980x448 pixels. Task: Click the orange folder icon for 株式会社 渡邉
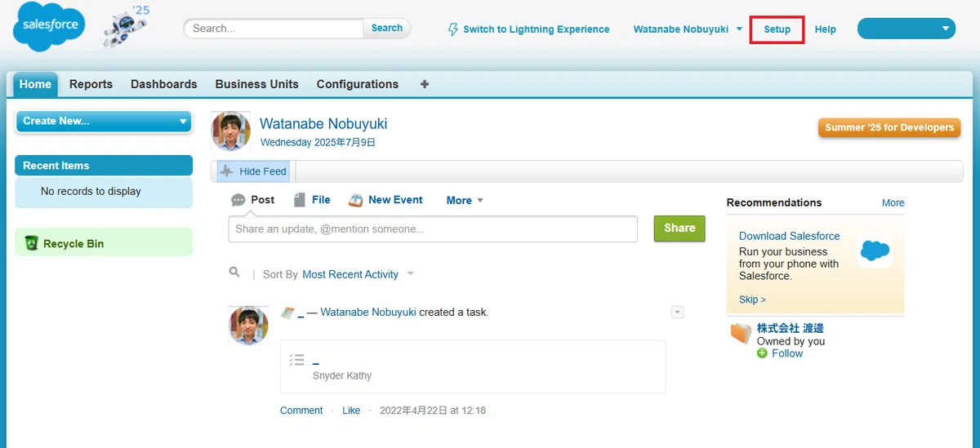[x=740, y=333]
